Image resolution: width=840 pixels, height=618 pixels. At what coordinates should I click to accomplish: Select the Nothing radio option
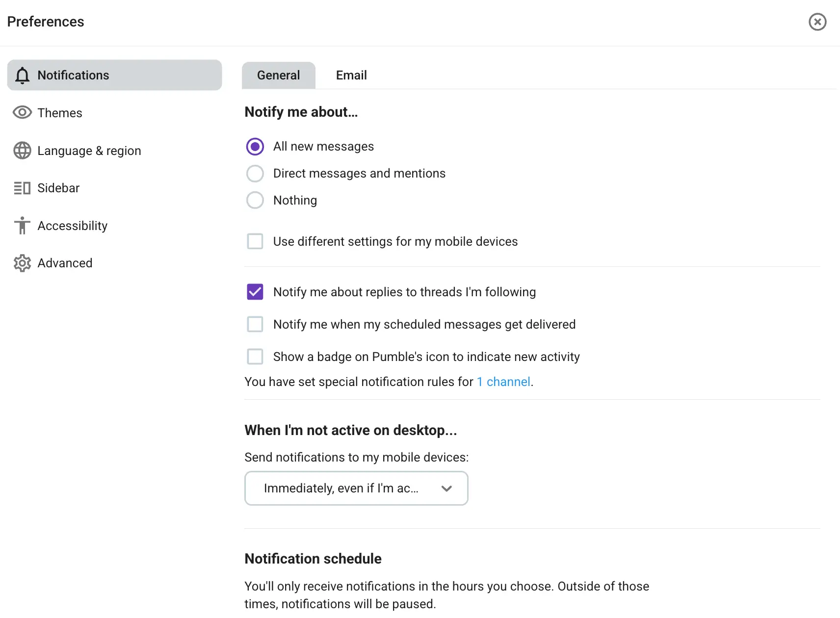click(255, 200)
